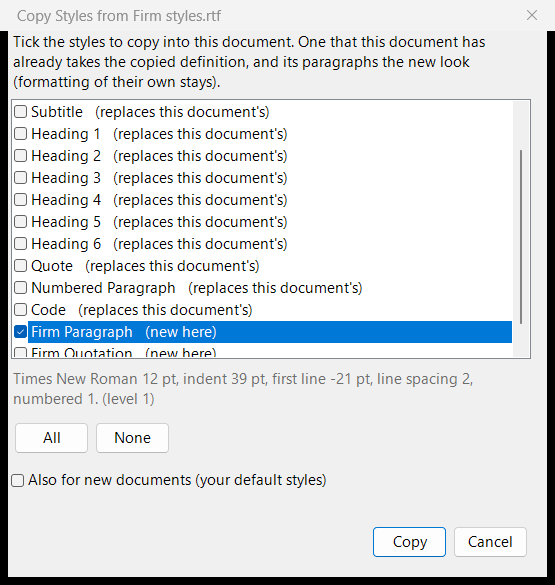Click the styles list vertical scrollbar thumb

[521, 237]
